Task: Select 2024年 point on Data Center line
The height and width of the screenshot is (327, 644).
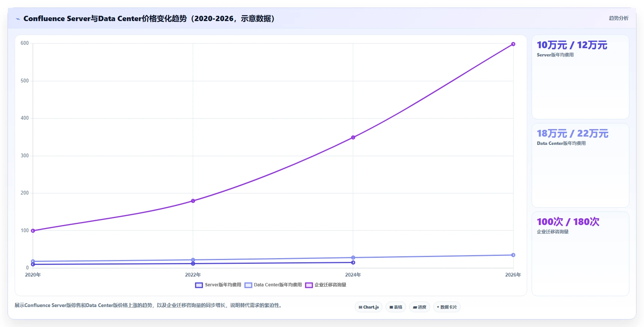Action: click(x=353, y=258)
